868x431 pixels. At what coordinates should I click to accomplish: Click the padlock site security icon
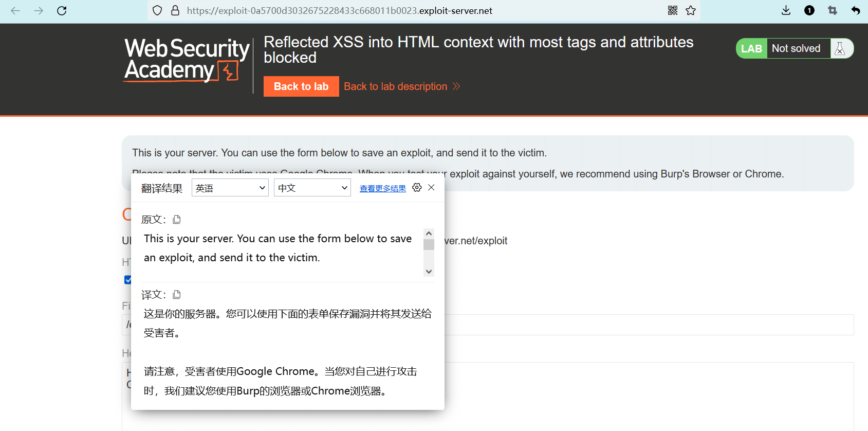point(175,10)
